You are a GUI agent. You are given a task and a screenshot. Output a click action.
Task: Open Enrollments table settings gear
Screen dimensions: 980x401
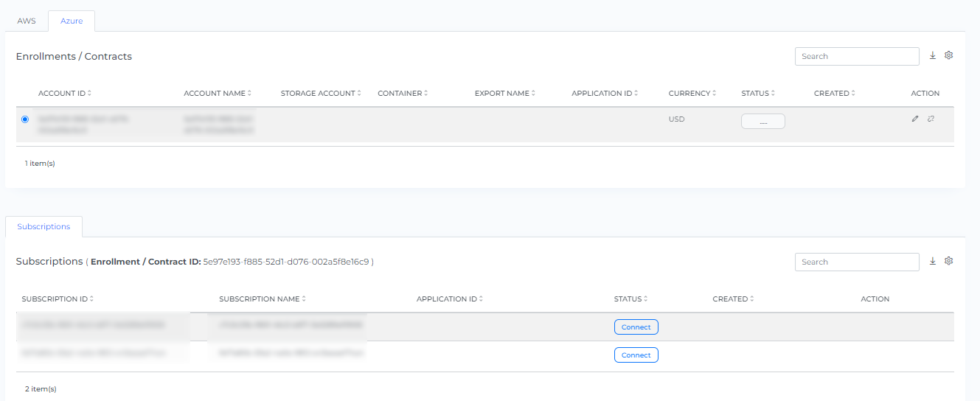point(949,55)
